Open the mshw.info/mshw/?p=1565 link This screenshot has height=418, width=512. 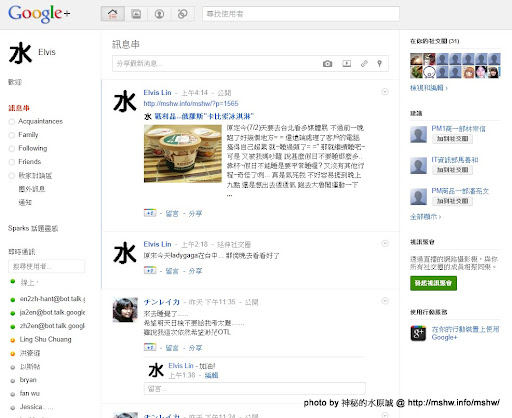tap(191, 104)
